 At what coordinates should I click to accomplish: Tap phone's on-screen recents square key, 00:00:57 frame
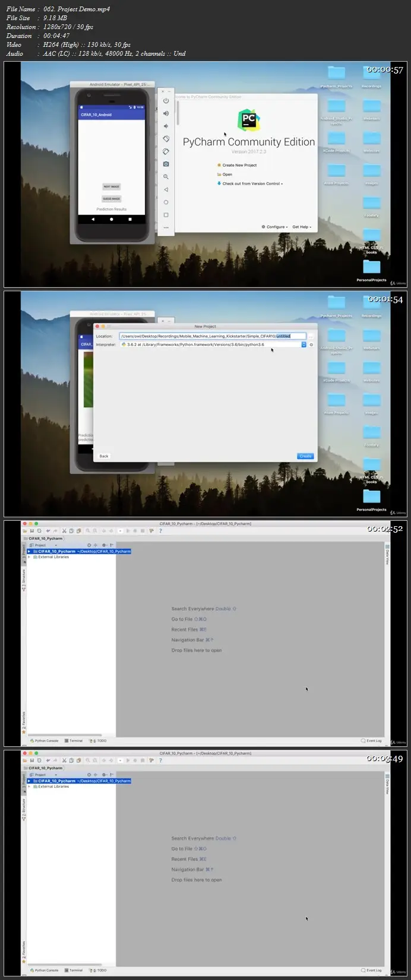coord(130,219)
